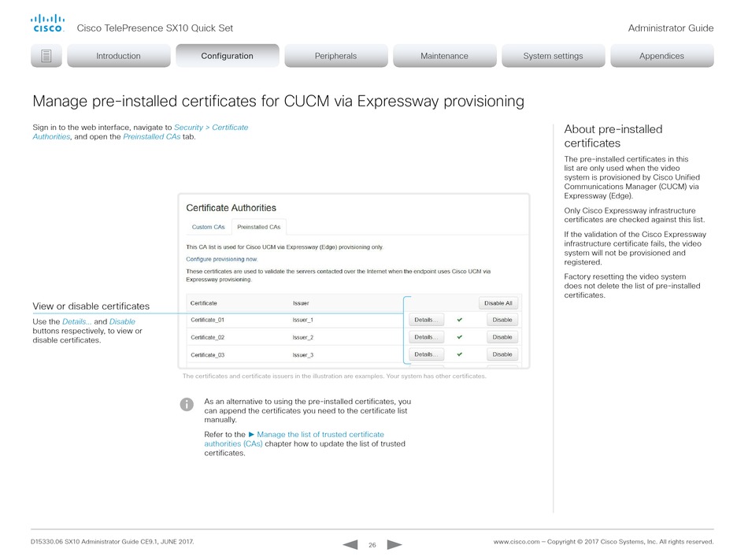The height and width of the screenshot is (560, 748).
Task: Click the Issuer column header
Action: 301,303
